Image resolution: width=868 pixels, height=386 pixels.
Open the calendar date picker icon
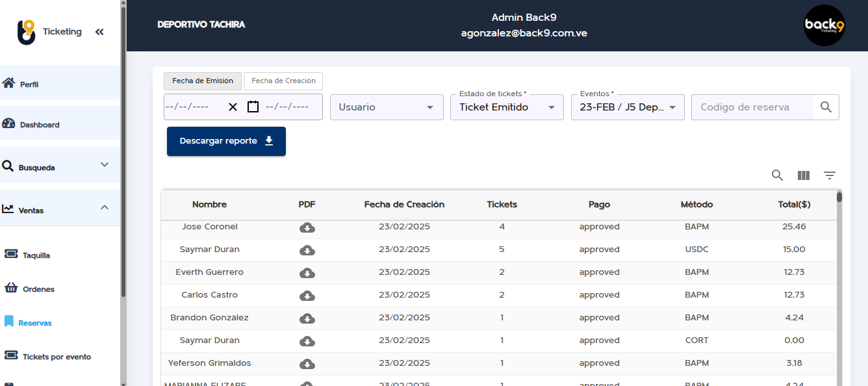coord(253,107)
